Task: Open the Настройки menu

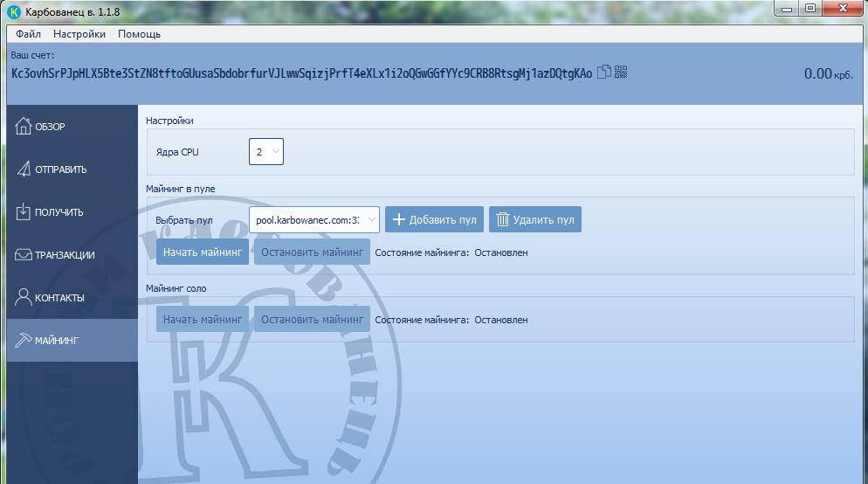Action: pos(79,34)
